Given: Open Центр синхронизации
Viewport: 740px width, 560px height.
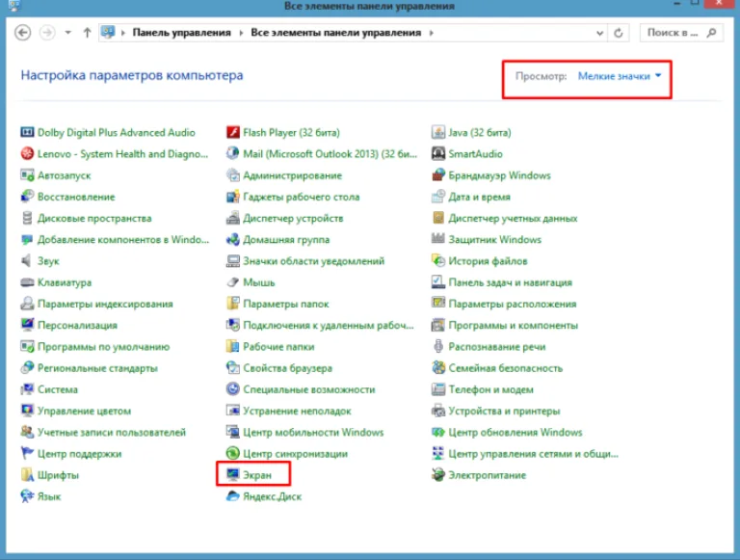Looking at the screenshot, I should click(295, 453).
